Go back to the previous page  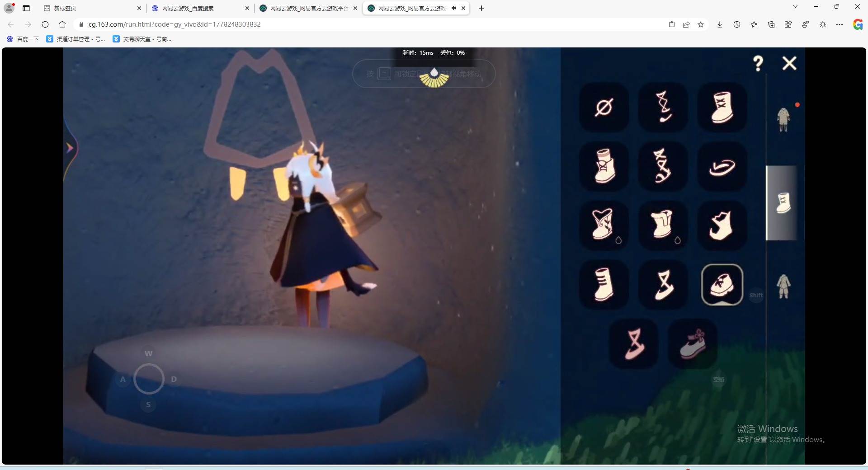tap(11, 24)
